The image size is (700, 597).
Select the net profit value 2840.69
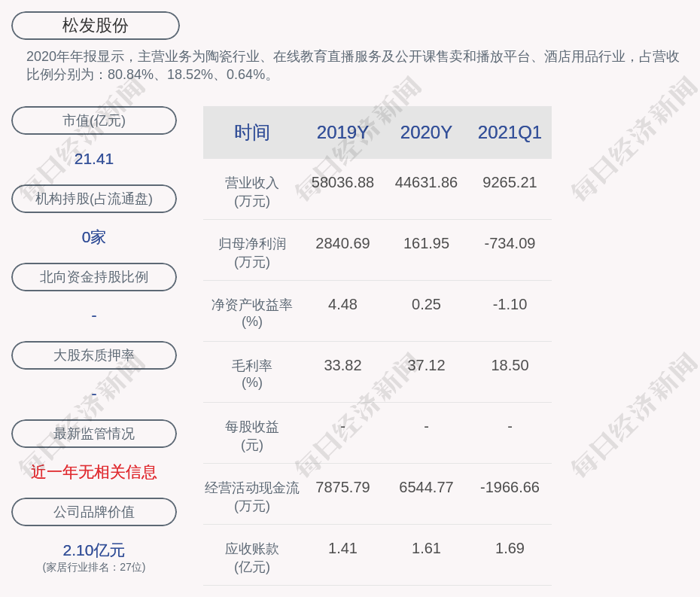click(x=343, y=243)
